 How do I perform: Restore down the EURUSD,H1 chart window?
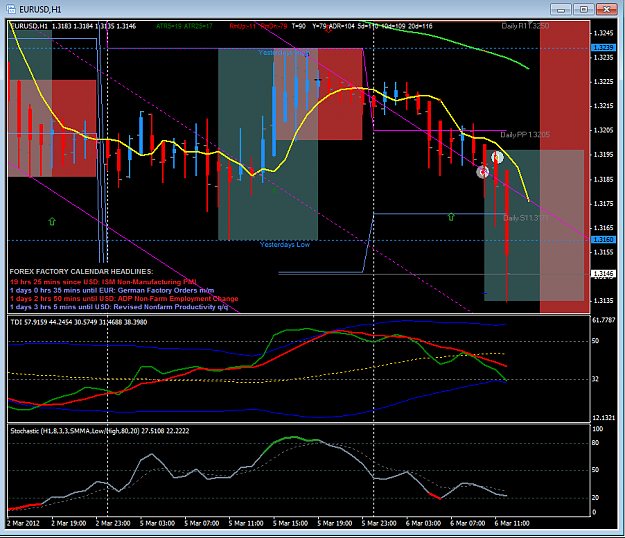[x=584, y=9]
